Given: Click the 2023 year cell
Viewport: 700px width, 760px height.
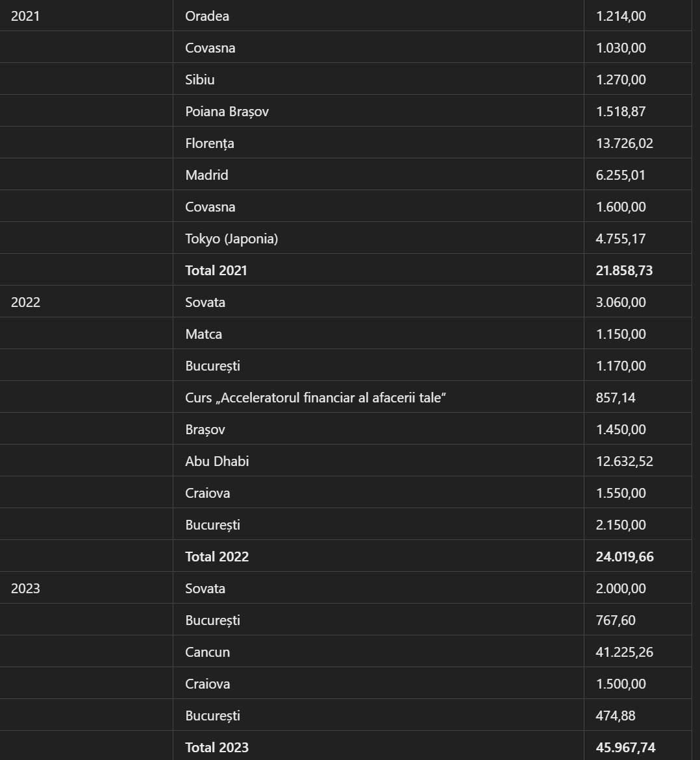Looking at the screenshot, I should click(25, 589).
